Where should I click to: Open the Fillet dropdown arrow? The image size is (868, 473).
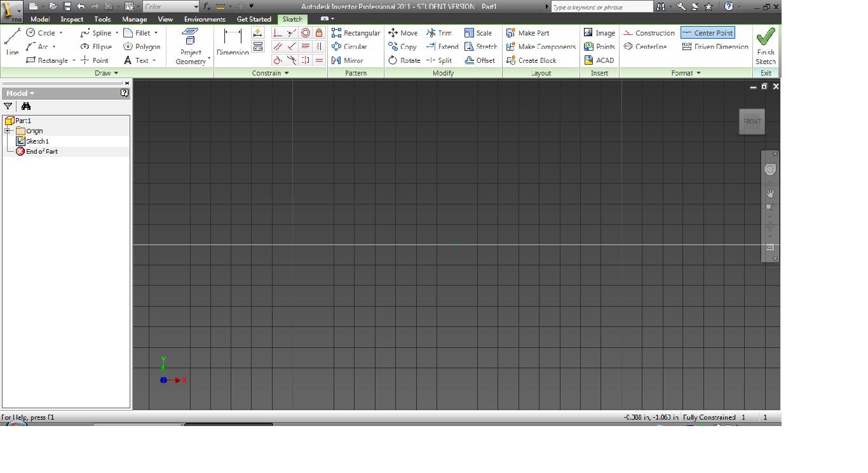[156, 33]
